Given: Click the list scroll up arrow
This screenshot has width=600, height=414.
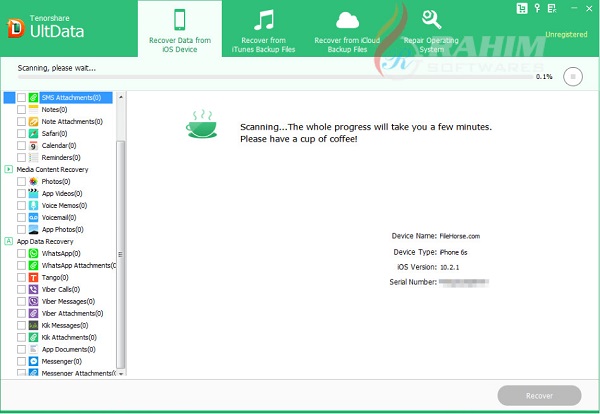Looking at the screenshot, I should tap(121, 97).
